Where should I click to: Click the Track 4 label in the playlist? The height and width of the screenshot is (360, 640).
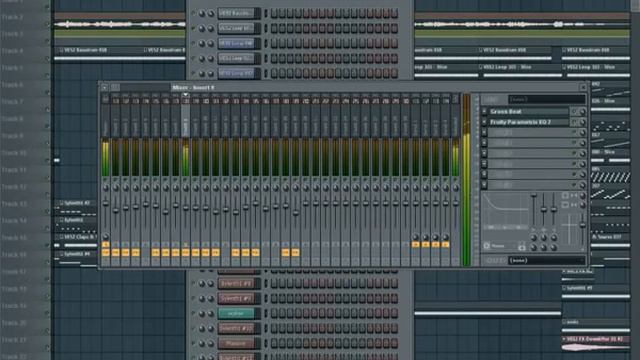click(x=13, y=51)
